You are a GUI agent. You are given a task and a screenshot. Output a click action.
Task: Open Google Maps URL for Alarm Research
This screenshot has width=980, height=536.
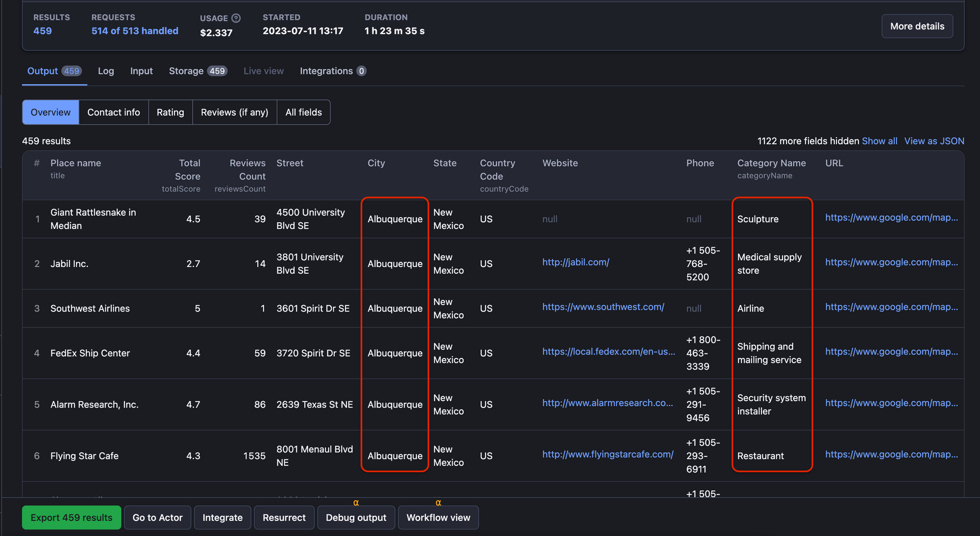point(891,403)
